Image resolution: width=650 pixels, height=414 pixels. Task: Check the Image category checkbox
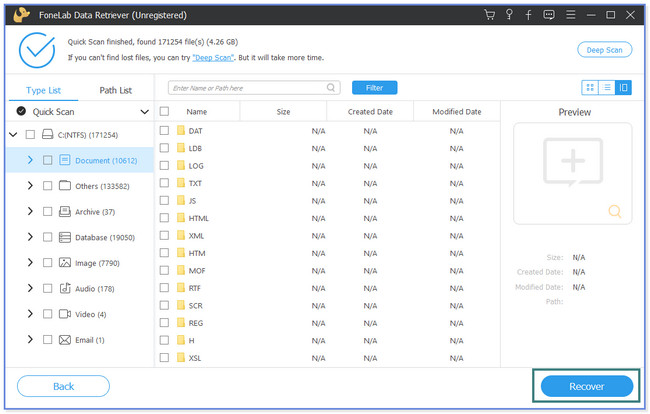click(x=48, y=263)
